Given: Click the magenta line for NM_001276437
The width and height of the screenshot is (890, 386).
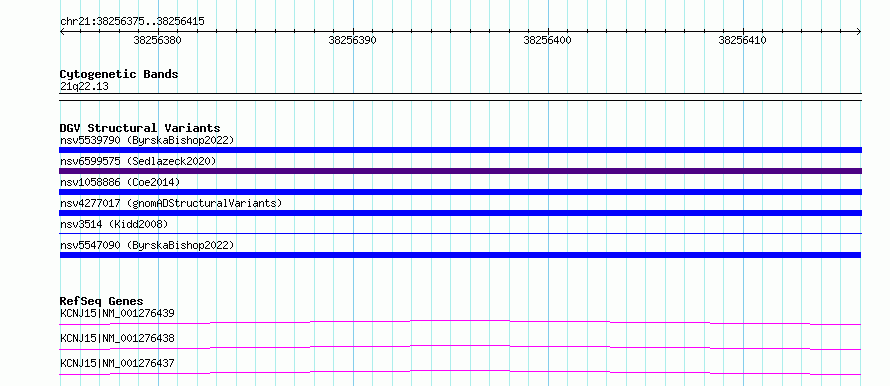Looking at the screenshot, I should click(460, 372).
